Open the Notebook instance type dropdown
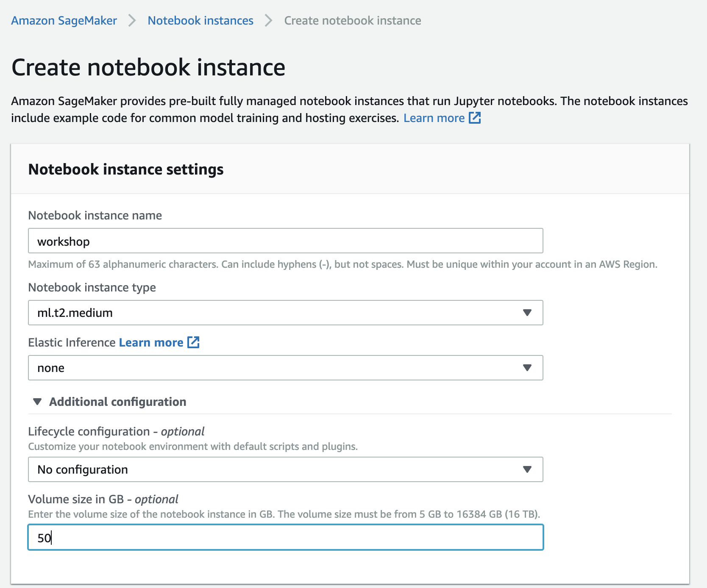The width and height of the screenshot is (707, 588). tap(286, 313)
